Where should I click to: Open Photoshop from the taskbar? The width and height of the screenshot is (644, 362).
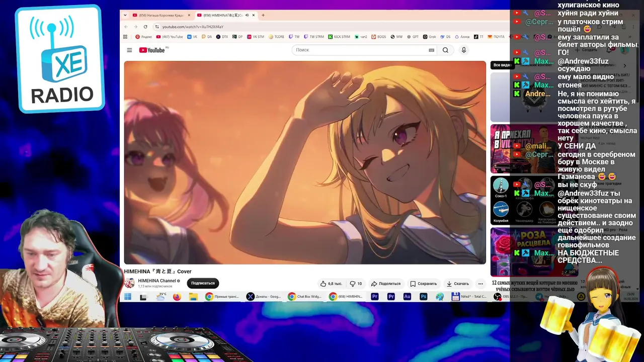(424, 297)
